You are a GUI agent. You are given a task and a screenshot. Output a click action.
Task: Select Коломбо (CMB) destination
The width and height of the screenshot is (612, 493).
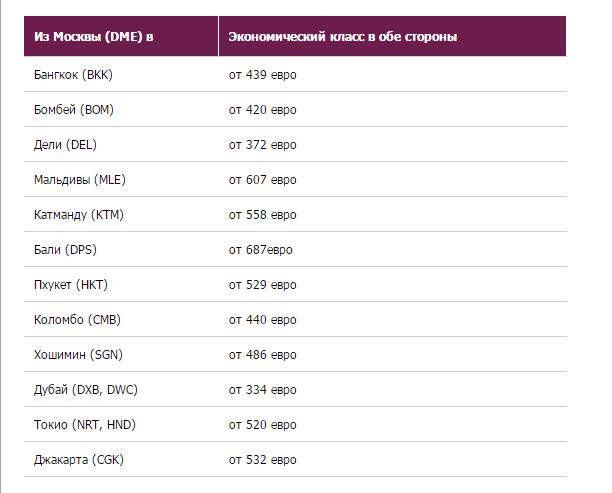pyautogui.click(x=77, y=320)
